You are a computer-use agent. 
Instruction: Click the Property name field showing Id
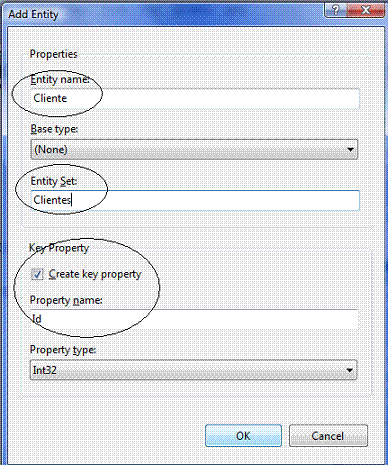[x=194, y=319]
